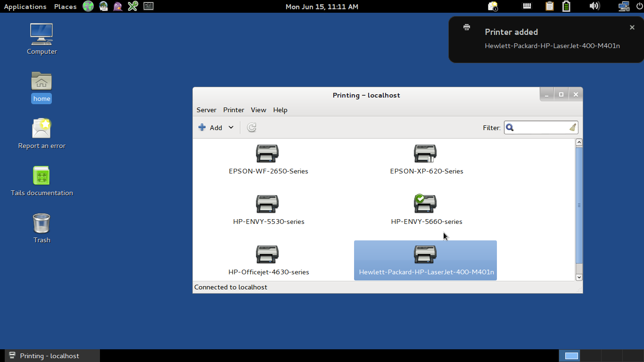Click the printer list scrollbar up arrow
Screen dimensions: 644x362
[x=579, y=142]
